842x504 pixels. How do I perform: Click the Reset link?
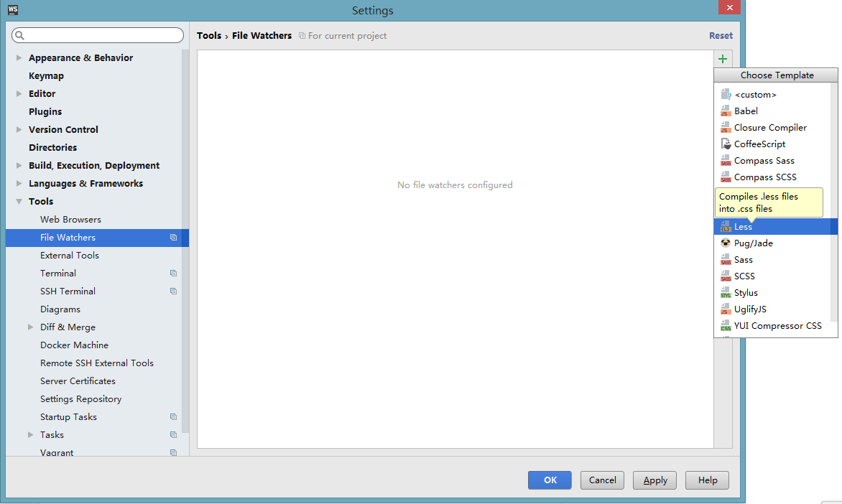coord(721,35)
